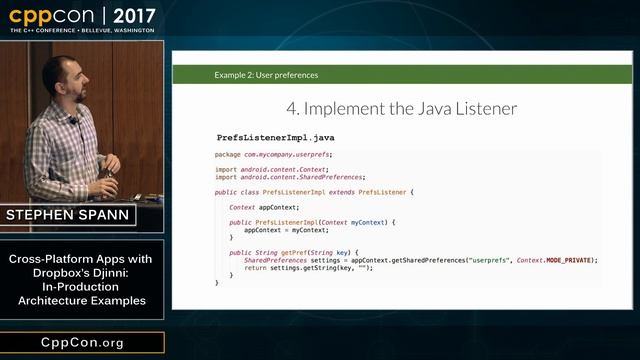The width and height of the screenshot is (640, 360).
Task: Click the file name 'PrefsListenerImpl.java'
Action: (x=276, y=138)
